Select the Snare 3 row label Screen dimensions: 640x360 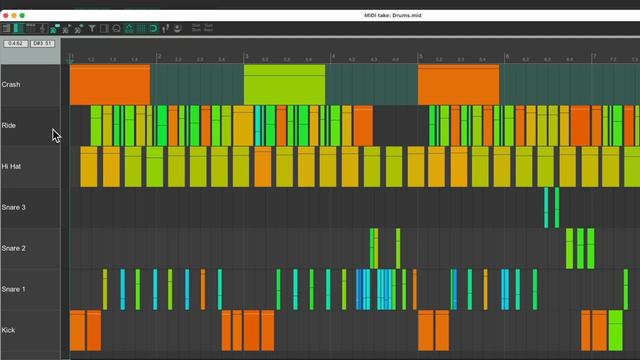pos(13,207)
